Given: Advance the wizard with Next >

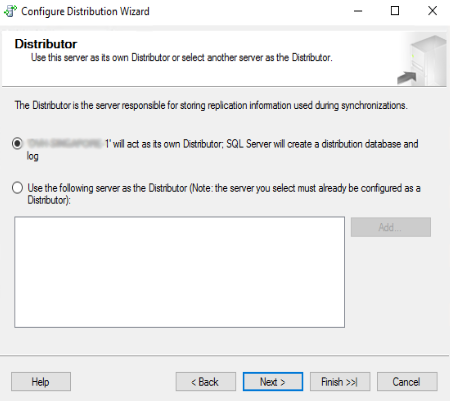Looking at the screenshot, I should click(x=273, y=382).
